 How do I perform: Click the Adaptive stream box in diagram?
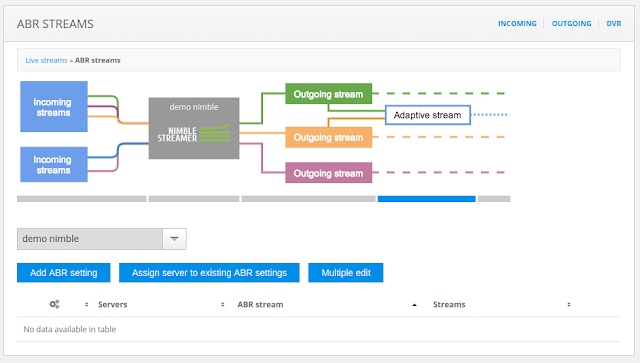428,115
